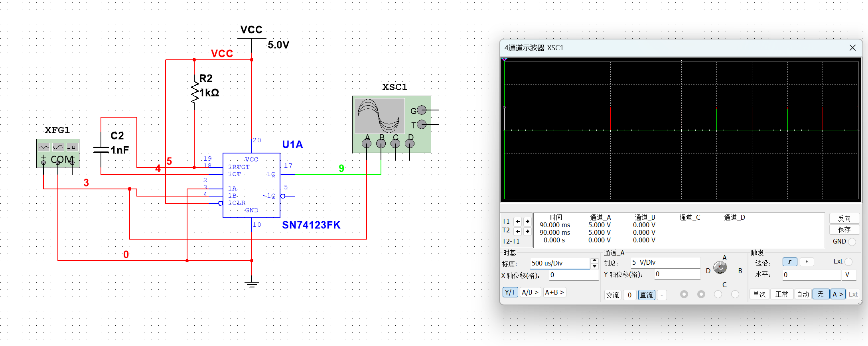This screenshot has height=346, width=868.
Task: Open the A > trigger source selector
Action: point(838,294)
